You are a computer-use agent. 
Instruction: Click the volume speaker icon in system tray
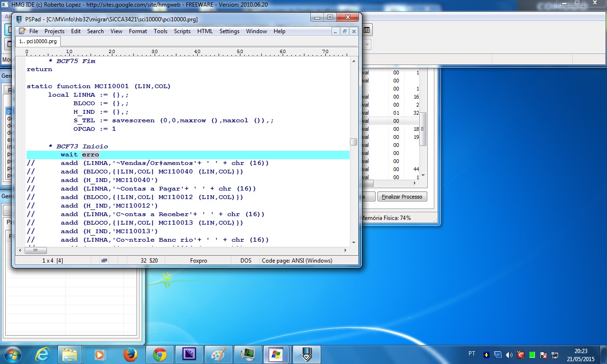[509, 355]
